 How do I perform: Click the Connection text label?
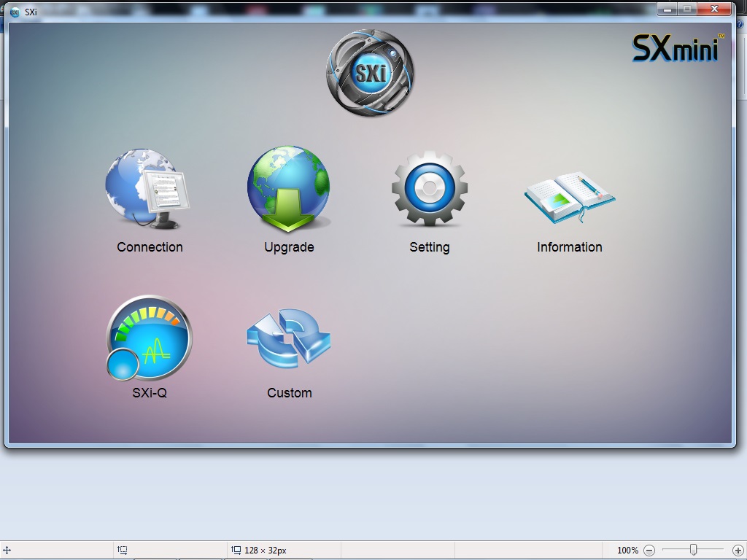pyautogui.click(x=150, y=247)
